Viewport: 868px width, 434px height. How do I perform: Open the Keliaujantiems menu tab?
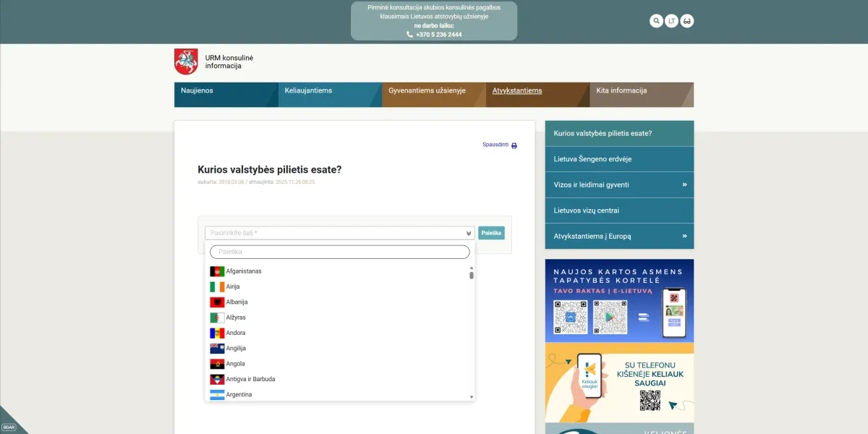(x=308, y=91)
